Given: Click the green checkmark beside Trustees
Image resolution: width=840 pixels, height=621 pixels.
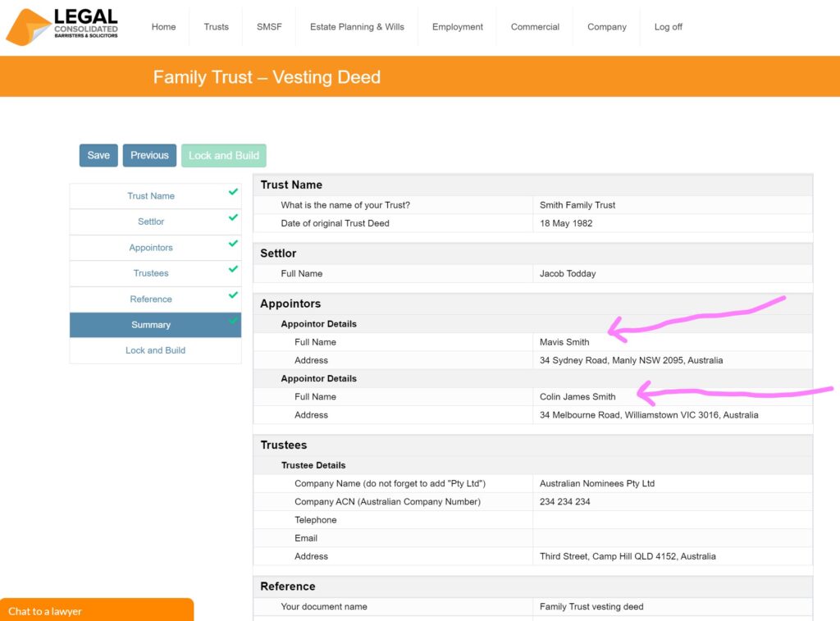Looking at the screenshot, I should pyautogui.click(x=234, y=269).
